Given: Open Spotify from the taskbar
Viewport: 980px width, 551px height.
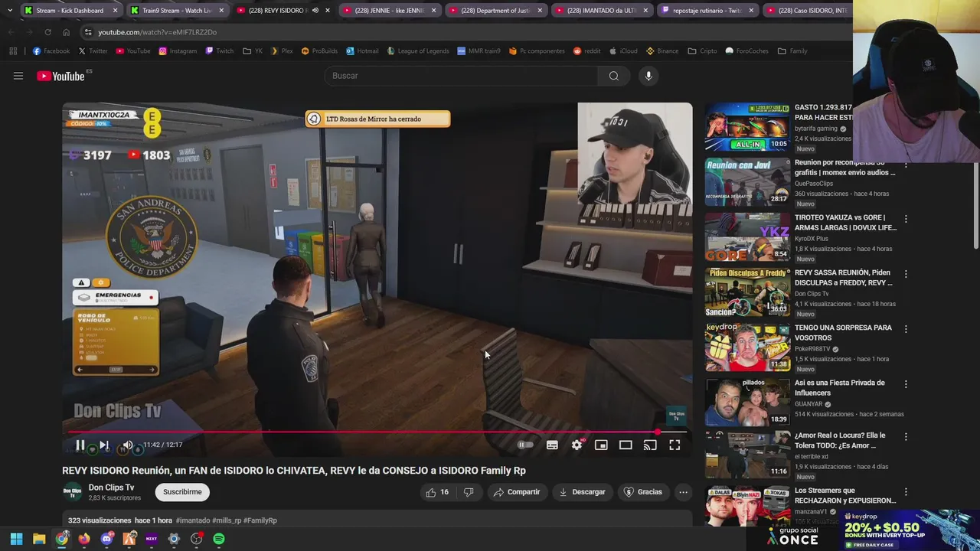Looking at the screenshot, I should (219, 539).
